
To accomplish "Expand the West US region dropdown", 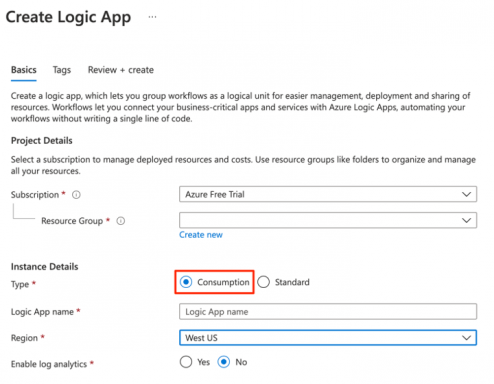I will click(328, 338).
